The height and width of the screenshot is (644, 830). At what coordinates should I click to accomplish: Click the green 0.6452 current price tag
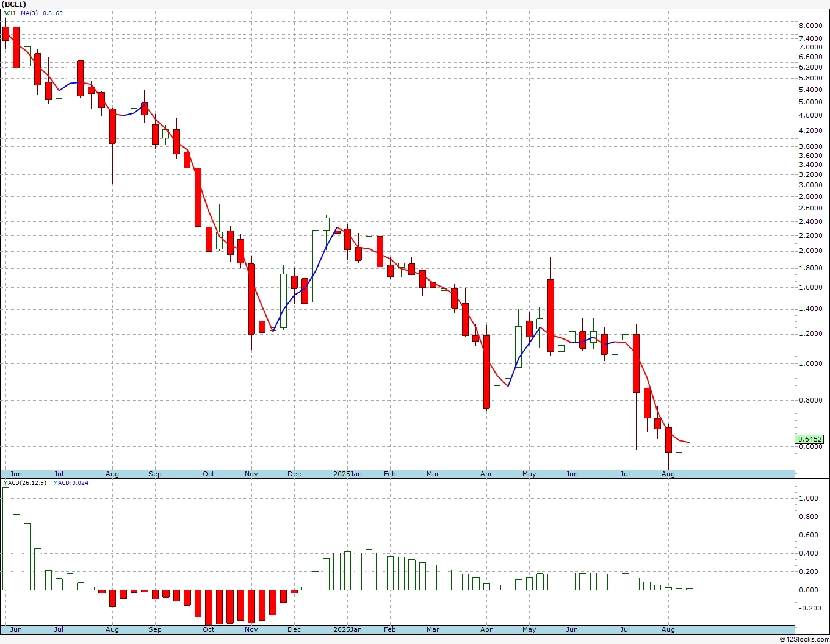point(810,439)
